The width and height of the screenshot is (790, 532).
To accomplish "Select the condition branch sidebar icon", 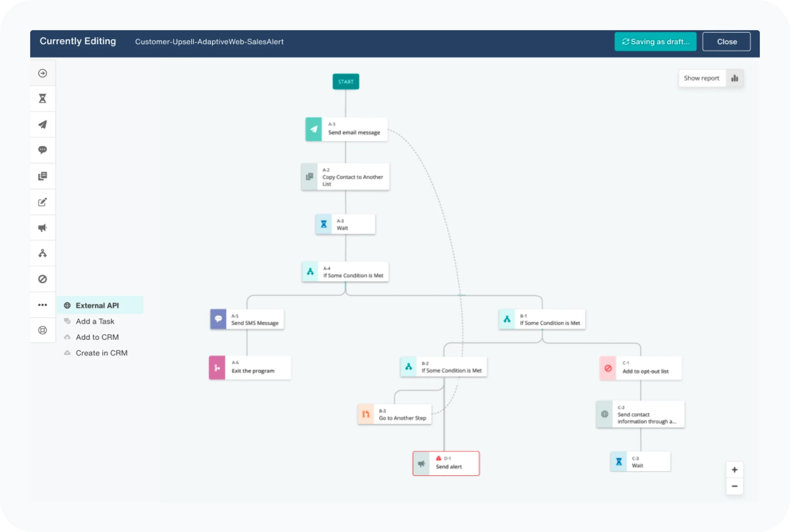I will [x=42, y=253].
